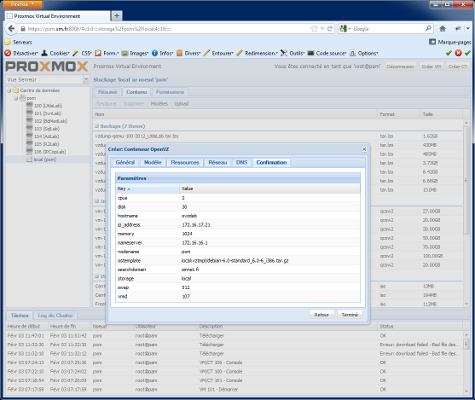
Task: Select the 100 (UtilsLab) VM in tree
Action: [48, 106]
